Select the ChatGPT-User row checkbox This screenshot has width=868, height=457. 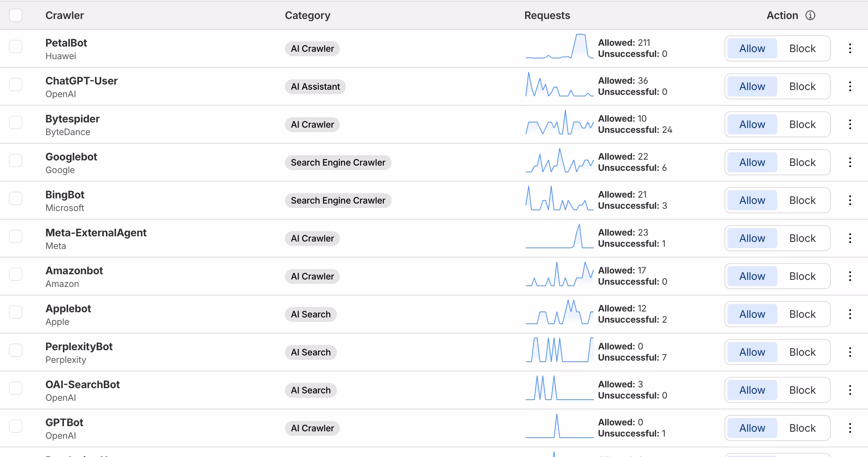click(x=16, y=85)
